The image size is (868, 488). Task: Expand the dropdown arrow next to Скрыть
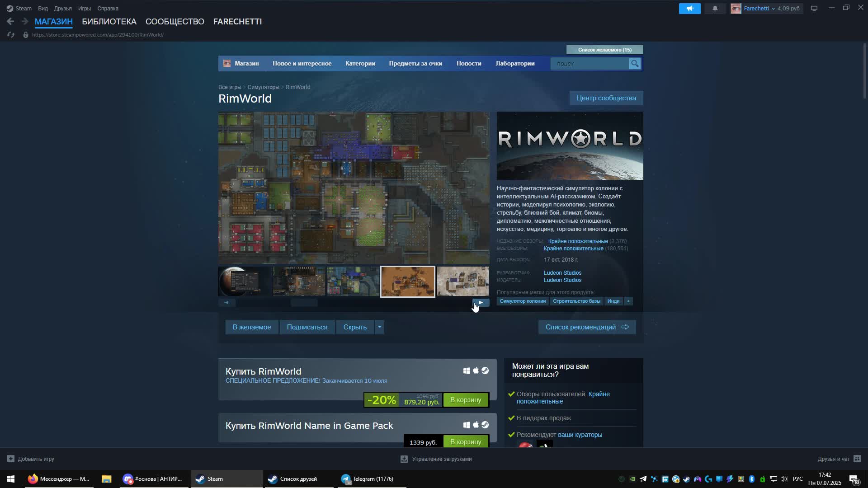[x=379, y=327]
